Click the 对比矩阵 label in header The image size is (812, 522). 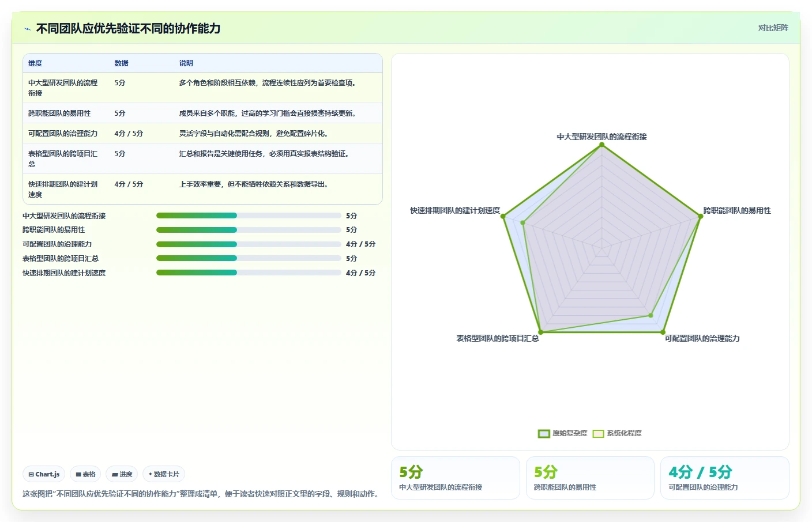[773, 28]
